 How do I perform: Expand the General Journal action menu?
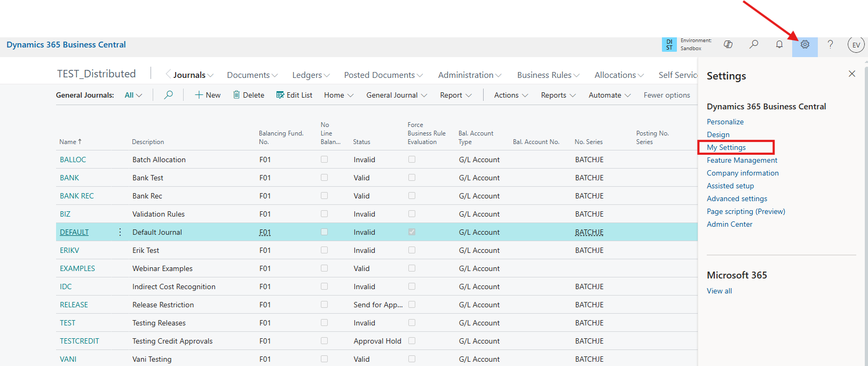coord(397,95)
